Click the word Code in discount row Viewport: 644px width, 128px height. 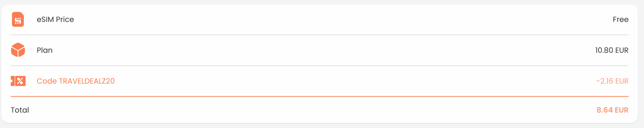click(47, 81)
